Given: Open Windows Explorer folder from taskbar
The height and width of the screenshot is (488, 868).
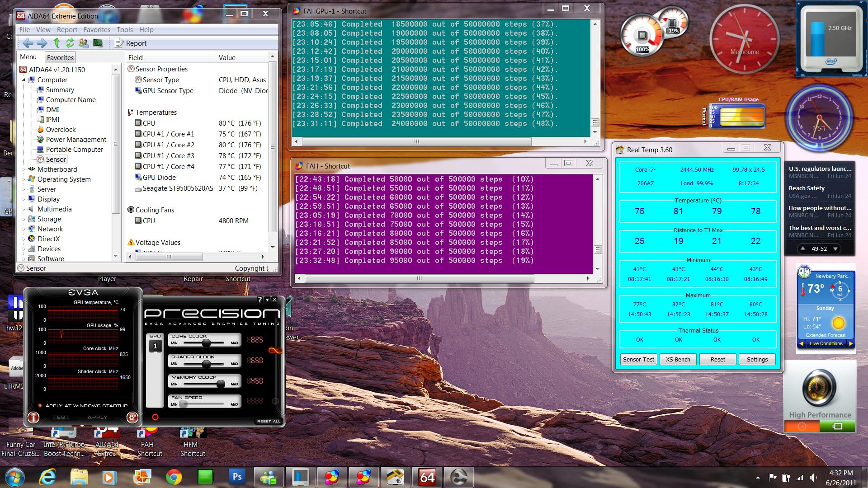Looking at the screenshot, I should 79,477.
